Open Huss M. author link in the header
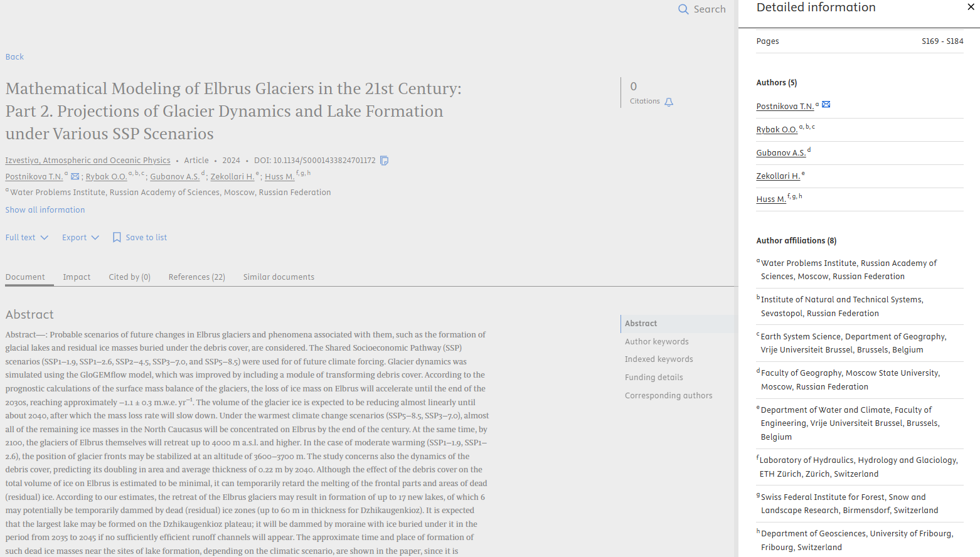980x557 pixels. point(279,177)
